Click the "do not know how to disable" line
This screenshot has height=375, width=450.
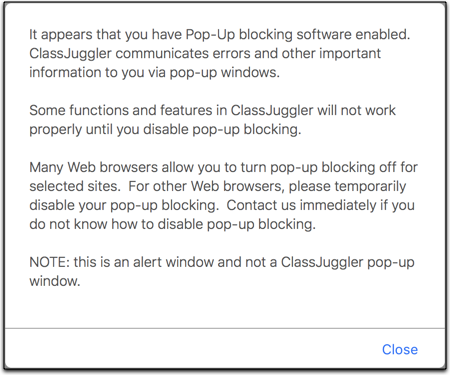point(172,224)
